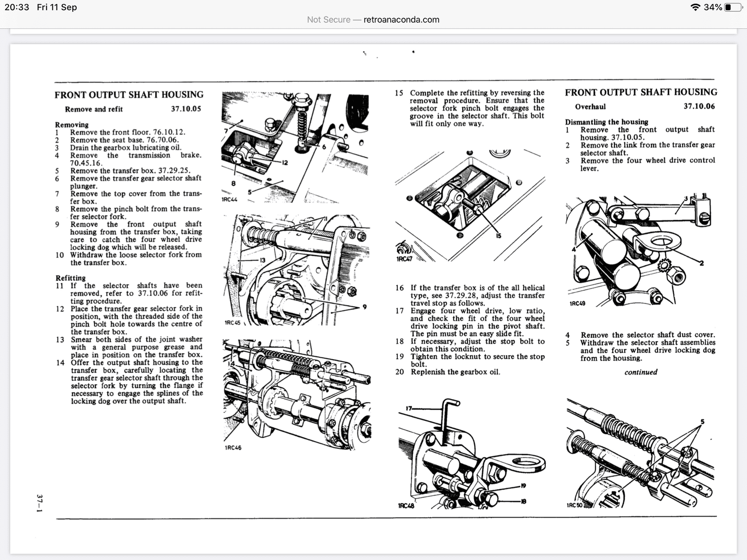Tap step 15 Complete the refitting

(x=470, y=108)
